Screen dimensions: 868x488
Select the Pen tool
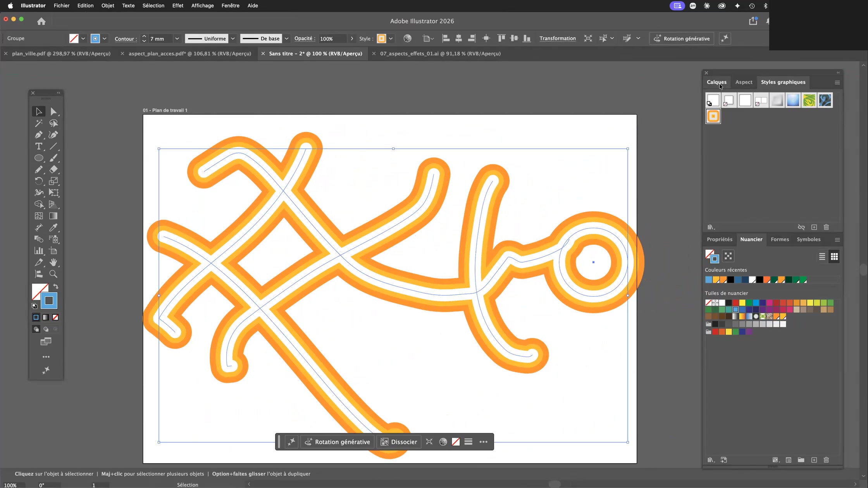(39, 135)
